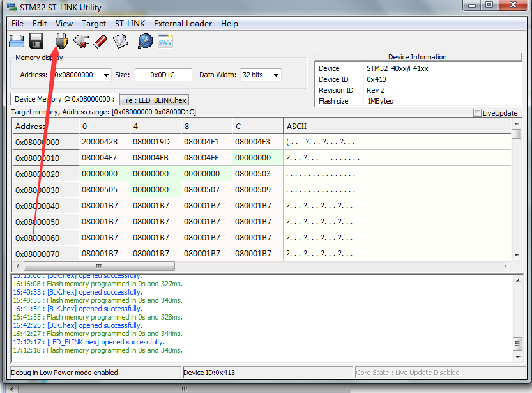532x393 pixels.
Task: Click the Revision ID value Rev Z
Action: point(376,90)
